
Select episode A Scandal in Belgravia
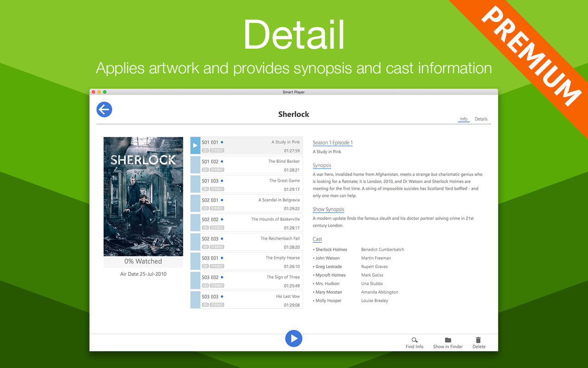click(x=247, y=203)
